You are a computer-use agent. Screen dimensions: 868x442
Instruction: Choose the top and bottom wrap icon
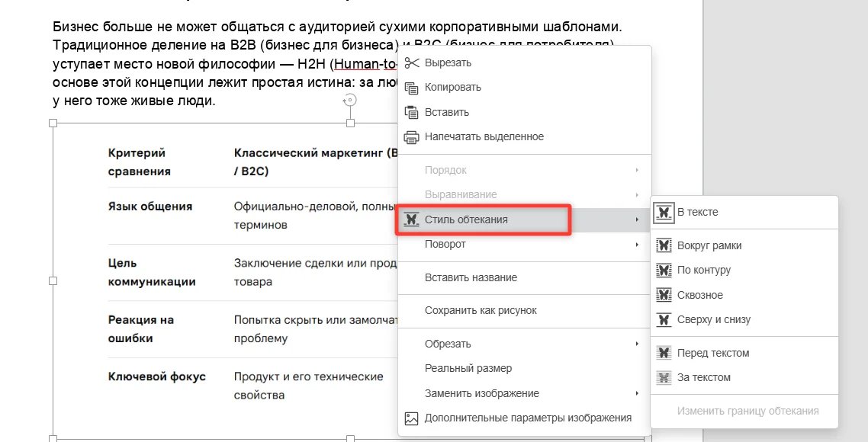pyautogui.click(x=664, y=319)
